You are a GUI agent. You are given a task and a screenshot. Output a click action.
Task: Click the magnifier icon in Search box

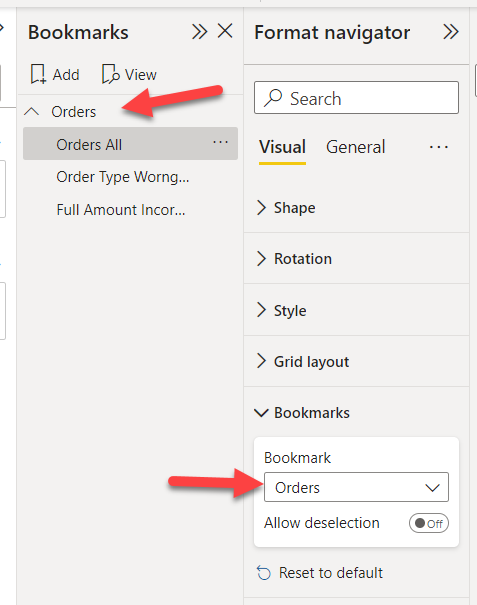coord(273,98)
